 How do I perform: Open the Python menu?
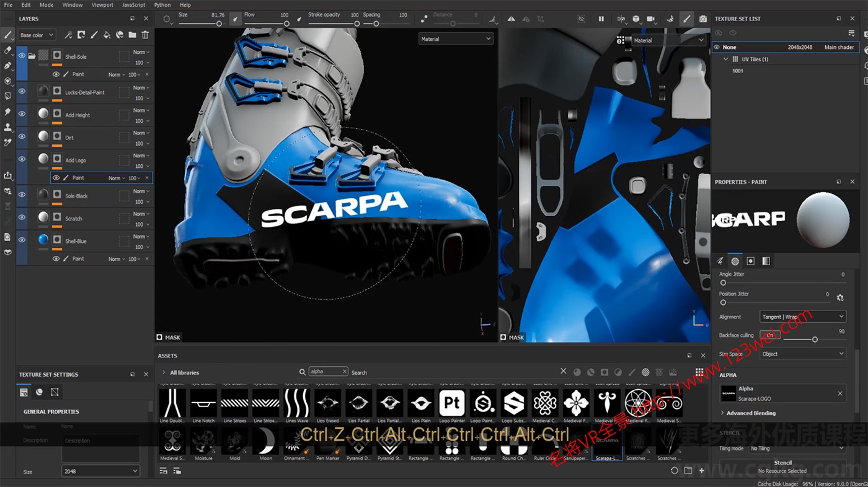162,5
